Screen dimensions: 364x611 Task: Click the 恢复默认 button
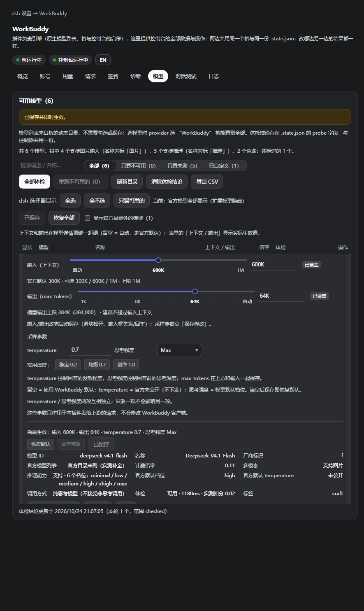41,444
